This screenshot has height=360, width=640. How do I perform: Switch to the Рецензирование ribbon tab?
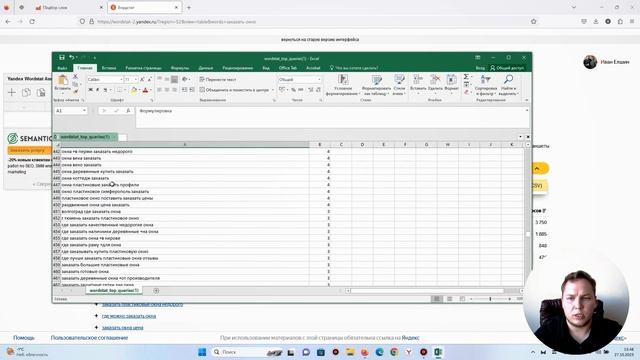[238, 68]
